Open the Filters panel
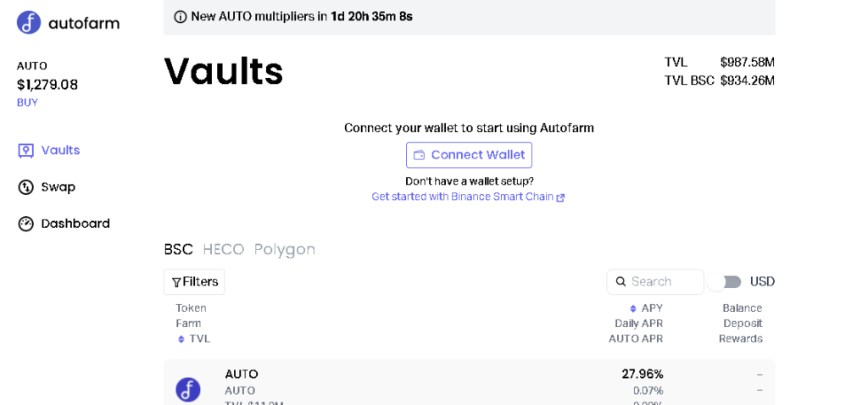 194,282
